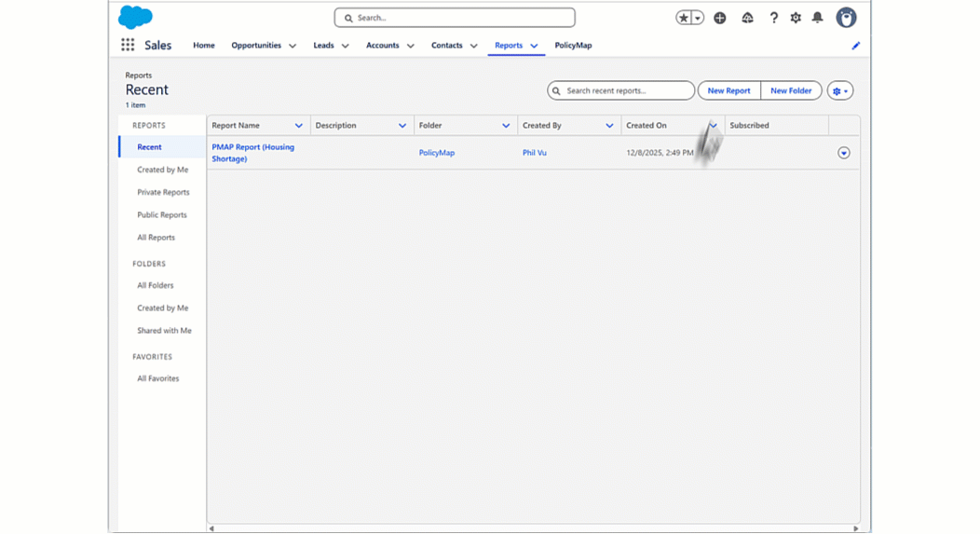Select Created by Me under Reports
Screen dimensions: 980x534
pos(162,170)
